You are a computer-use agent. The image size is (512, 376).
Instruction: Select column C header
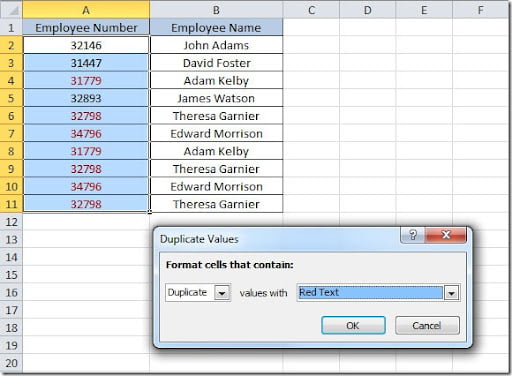pyautogui.click(x=311, y=10)
